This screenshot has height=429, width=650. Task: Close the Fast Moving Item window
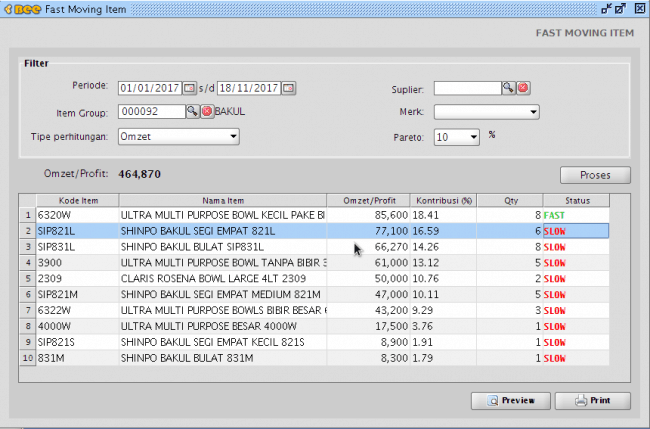tap(640, 8)
